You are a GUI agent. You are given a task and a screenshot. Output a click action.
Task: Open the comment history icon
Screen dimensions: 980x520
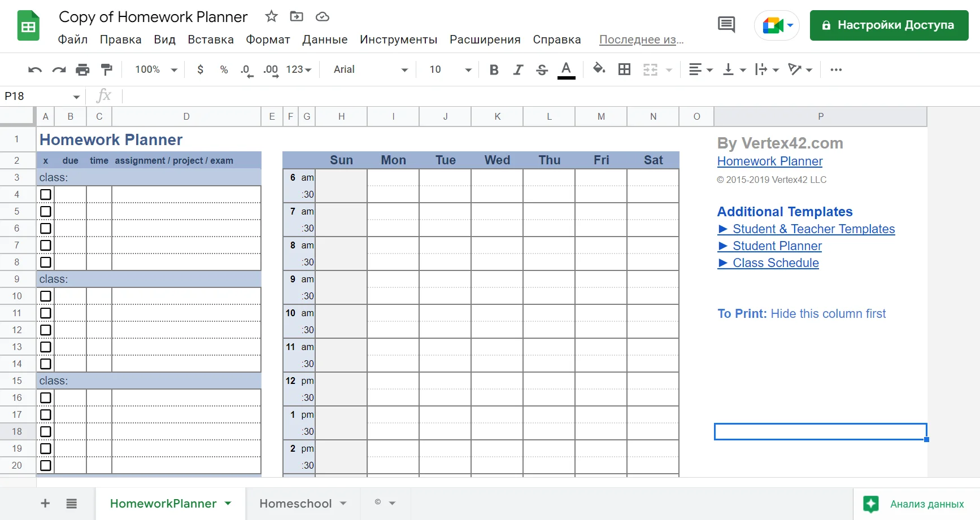726,25
